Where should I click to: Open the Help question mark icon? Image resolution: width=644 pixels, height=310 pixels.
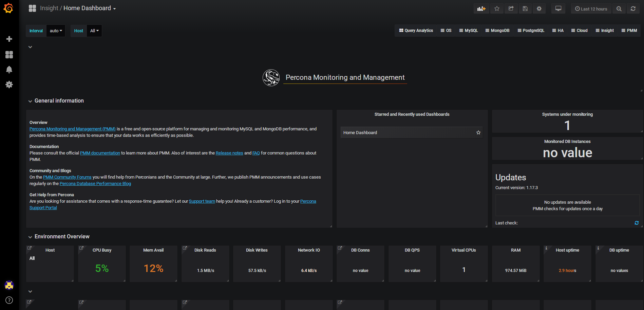pos(9,300)
